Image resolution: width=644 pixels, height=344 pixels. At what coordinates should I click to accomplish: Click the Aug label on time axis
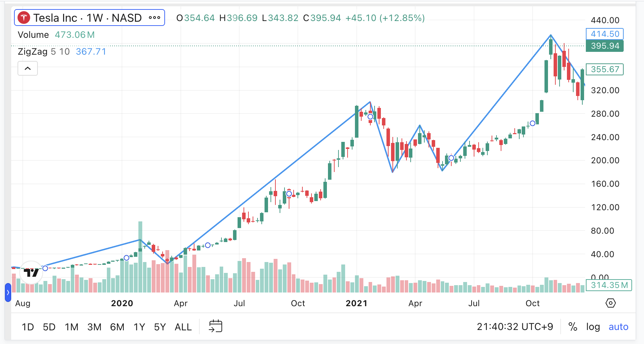coord(23,303)
